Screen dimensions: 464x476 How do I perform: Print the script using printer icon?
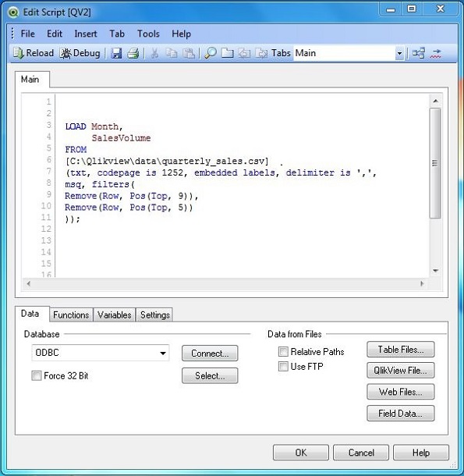coord(133,53)
